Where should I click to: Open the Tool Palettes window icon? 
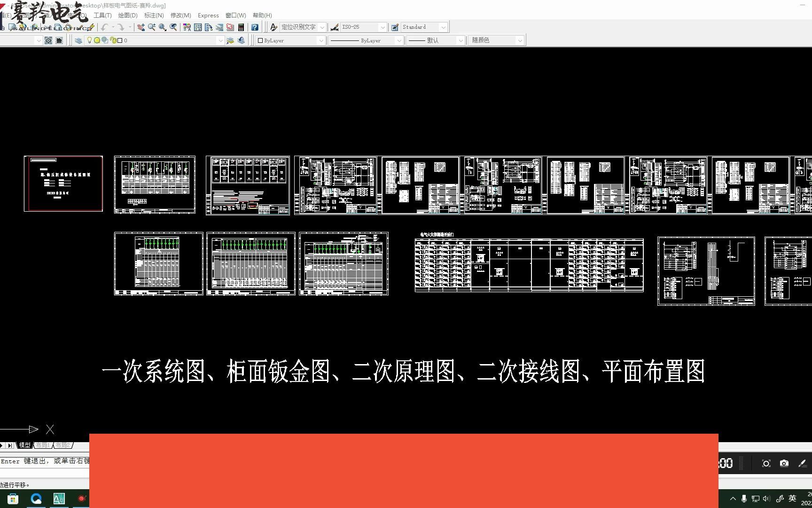click(209, 27)
